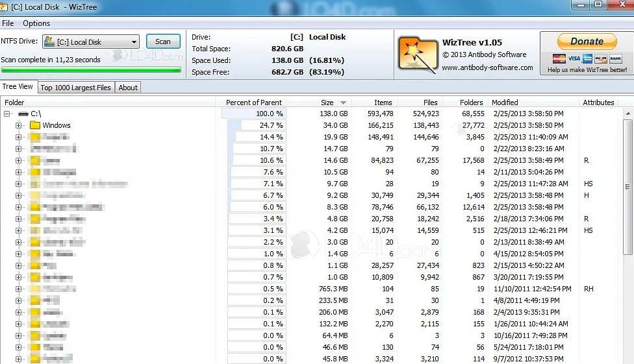Click the Size column sort arrow

point(343,103)
